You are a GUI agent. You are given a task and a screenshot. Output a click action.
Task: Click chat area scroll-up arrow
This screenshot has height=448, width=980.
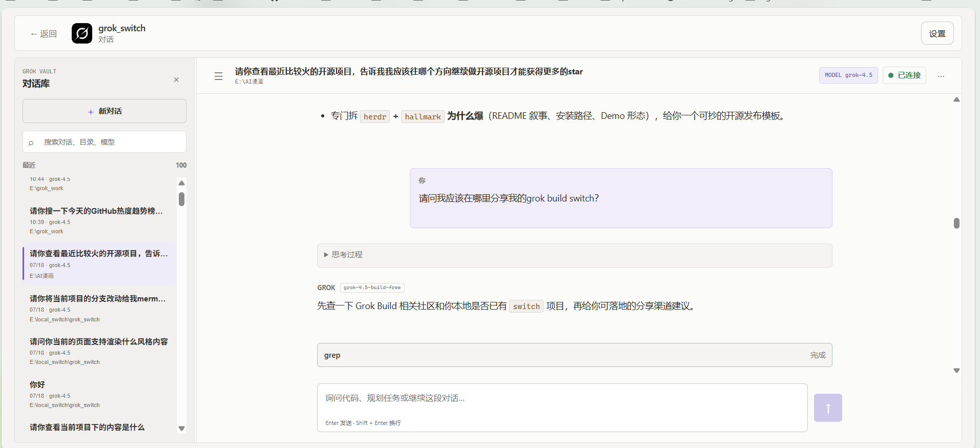click(956, 99)
